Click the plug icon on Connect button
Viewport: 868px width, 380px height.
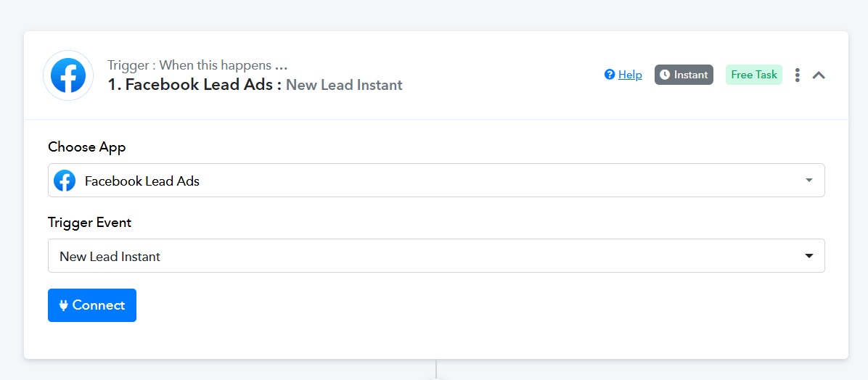[x=64, y=305]
